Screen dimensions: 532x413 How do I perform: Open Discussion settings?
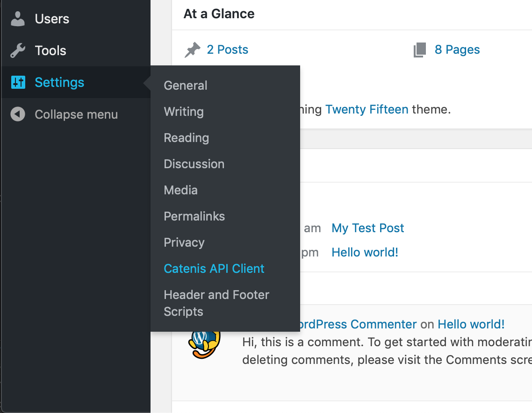pyautogui.click(x=194, y=164)
